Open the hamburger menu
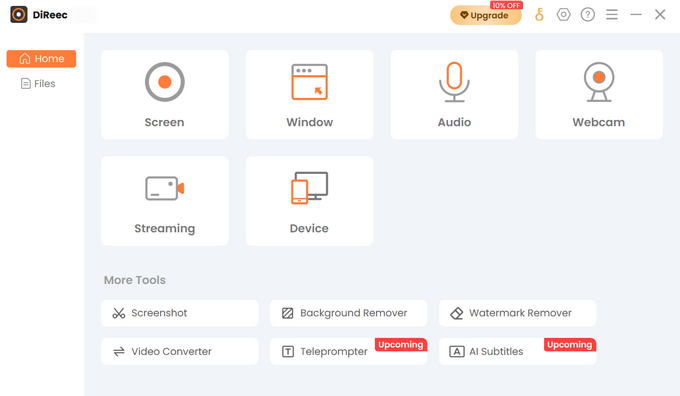Image resolution: width=680 pixels, height=396 pixels. click(612, 15)
